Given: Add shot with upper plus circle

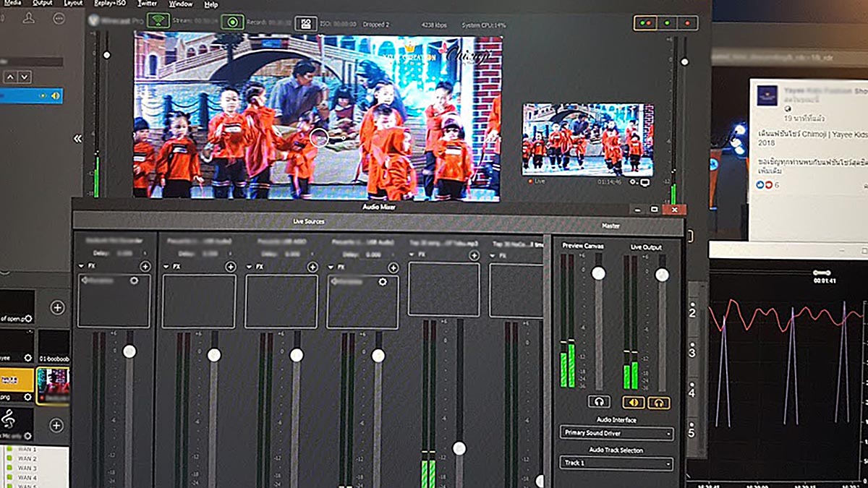Looking at the screenshot, I should coord(57,307).
